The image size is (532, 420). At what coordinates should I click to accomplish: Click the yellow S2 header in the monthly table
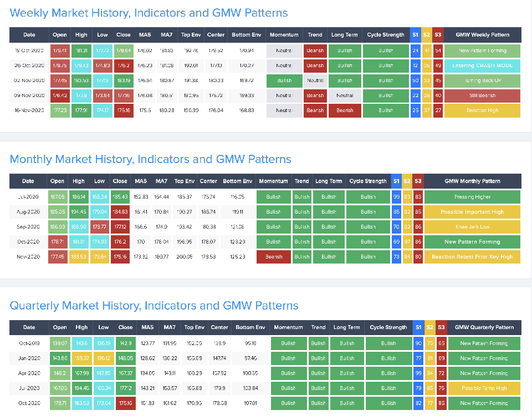pyautogui.click(x=407, y=181)
